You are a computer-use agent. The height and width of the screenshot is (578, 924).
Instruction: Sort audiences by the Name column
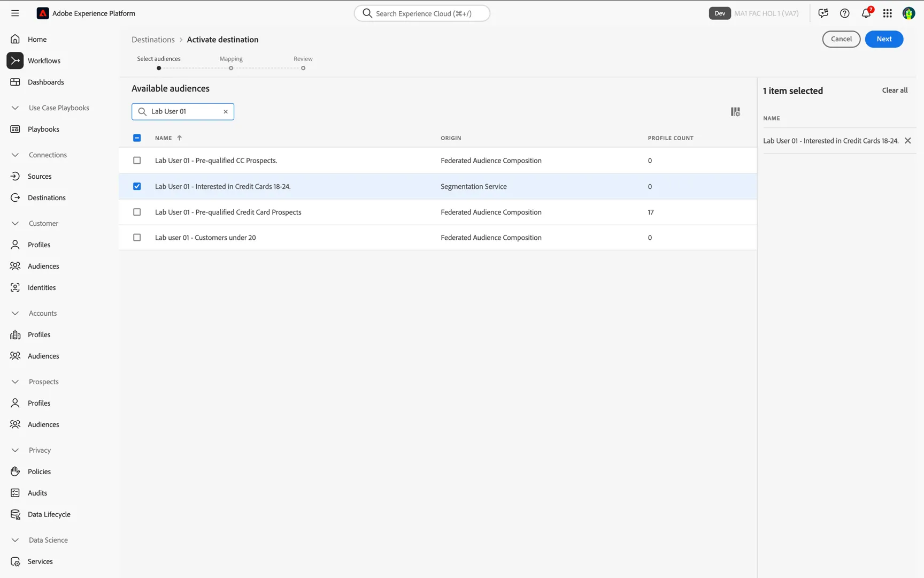pyautogui.click(x=168, y=138)
